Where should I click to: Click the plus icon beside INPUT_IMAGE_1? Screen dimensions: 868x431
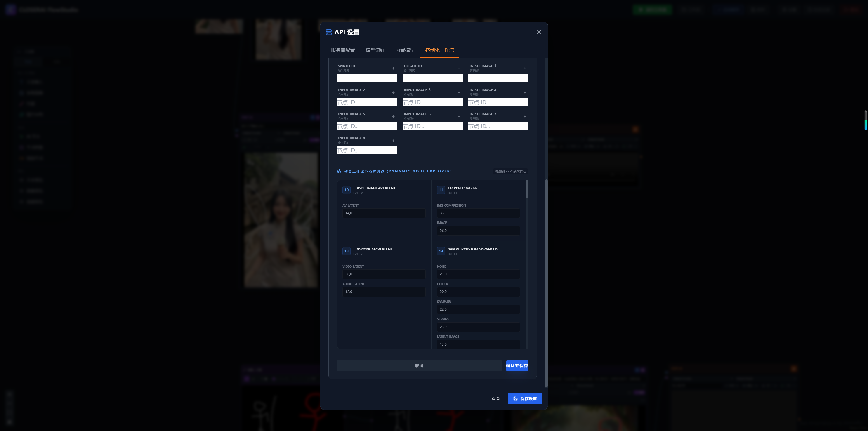pyautogui.click(x=524, y=68)
